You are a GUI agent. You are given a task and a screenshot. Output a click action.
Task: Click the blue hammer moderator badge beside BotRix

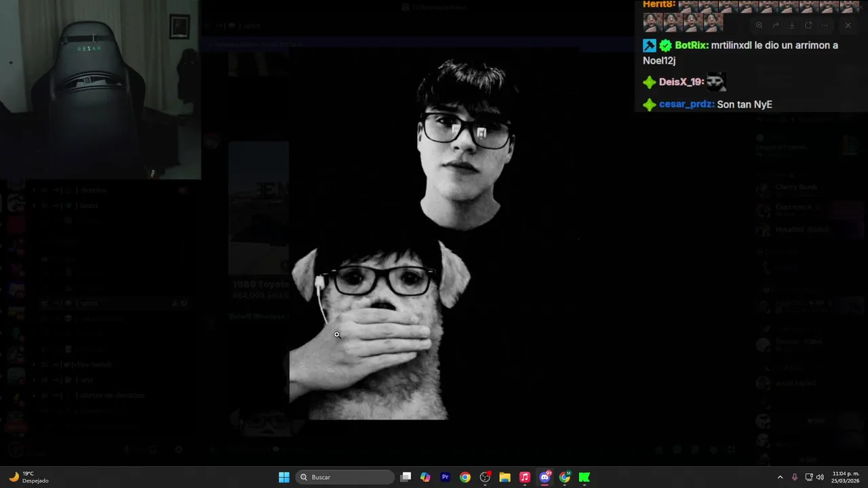[649, 45]
